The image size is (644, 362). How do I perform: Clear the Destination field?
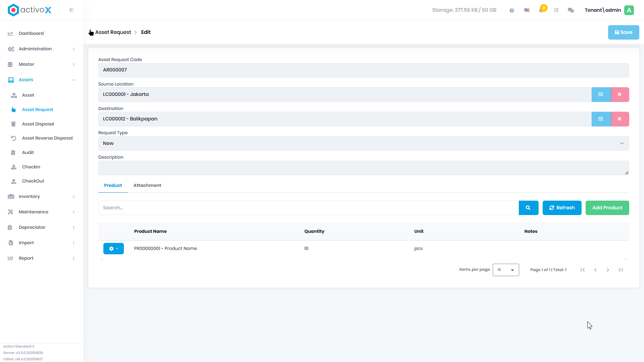coord(620,119)
